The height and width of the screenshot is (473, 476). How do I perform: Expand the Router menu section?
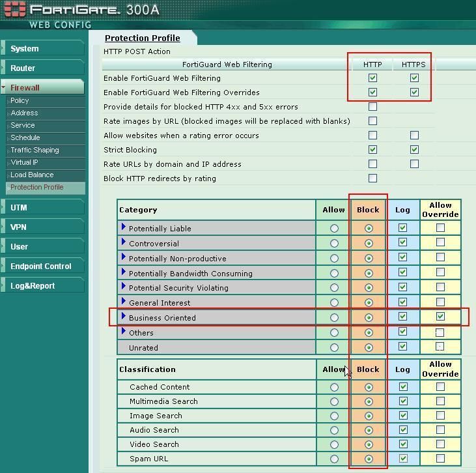point(42,68)
